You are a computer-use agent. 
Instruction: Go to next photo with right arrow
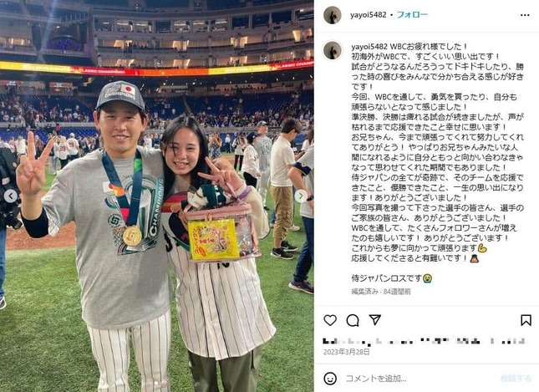point(301,196)
